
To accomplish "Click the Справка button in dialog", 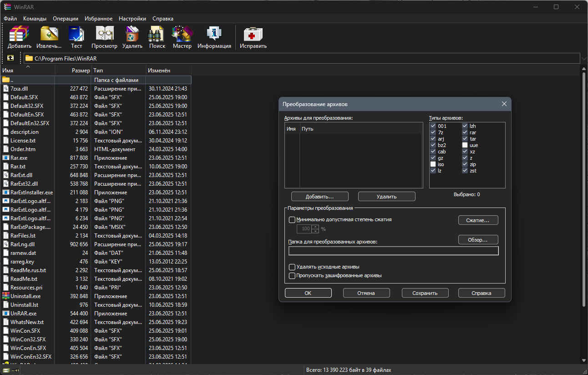I will [482, 293].
